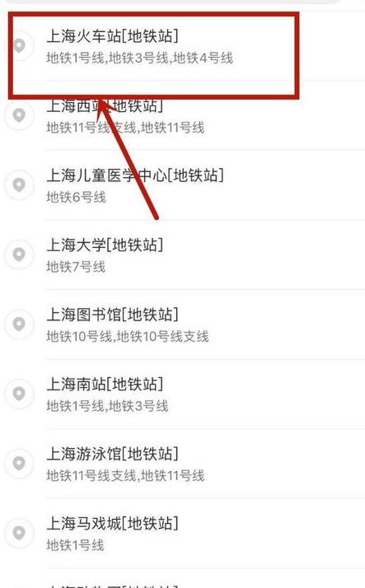The image size is (365, 588).
Task: Tap 地铁6号线 subtitle text
Action: pyautogui.click(x=76, y=198)
